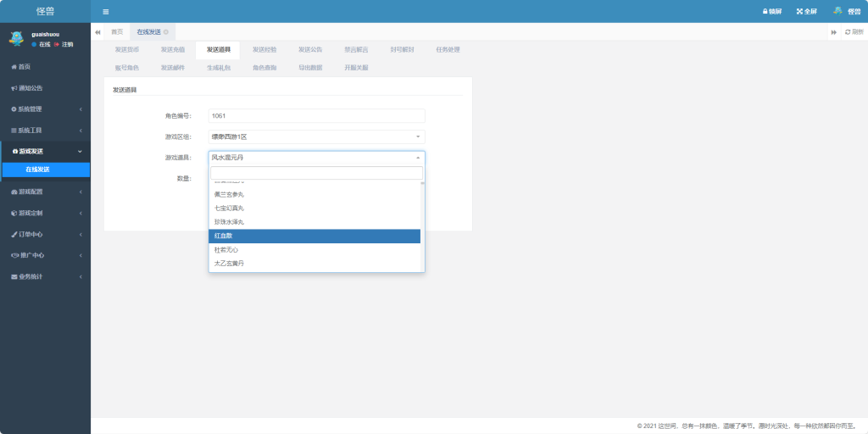Click the 锁屏 lock screen button

(x=771, y=11)
